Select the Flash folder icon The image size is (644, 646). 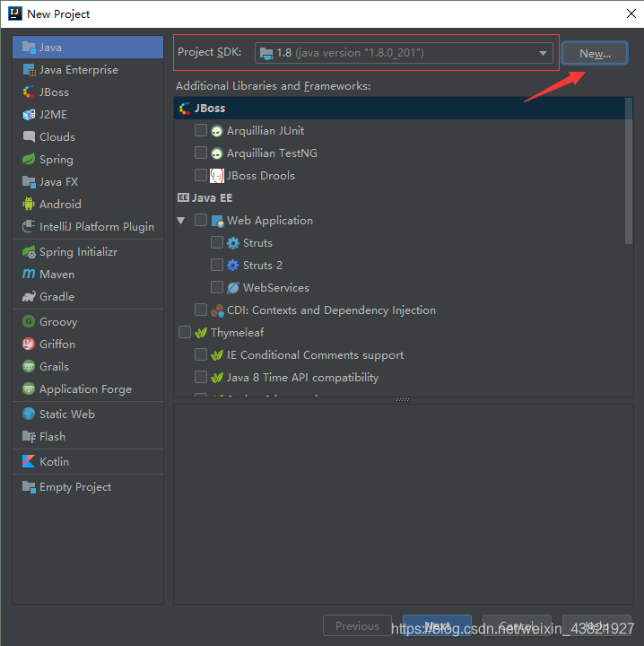tap(29, 436)
